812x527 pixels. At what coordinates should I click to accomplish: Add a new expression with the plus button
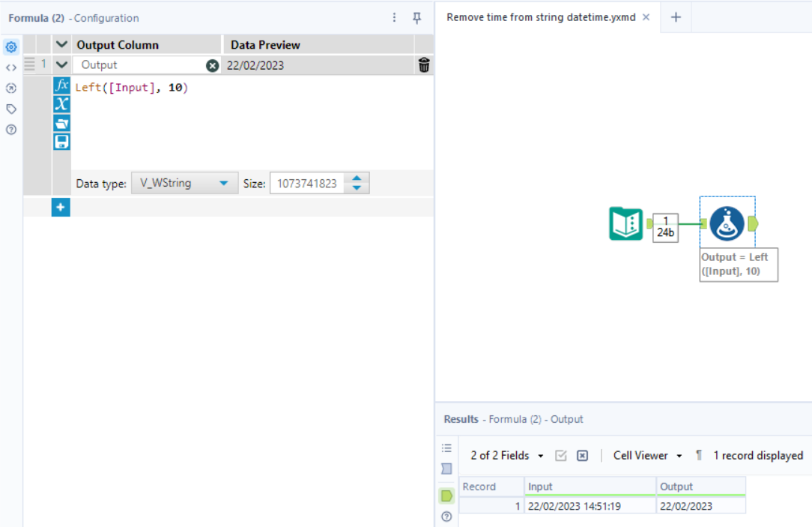(61, 207)
